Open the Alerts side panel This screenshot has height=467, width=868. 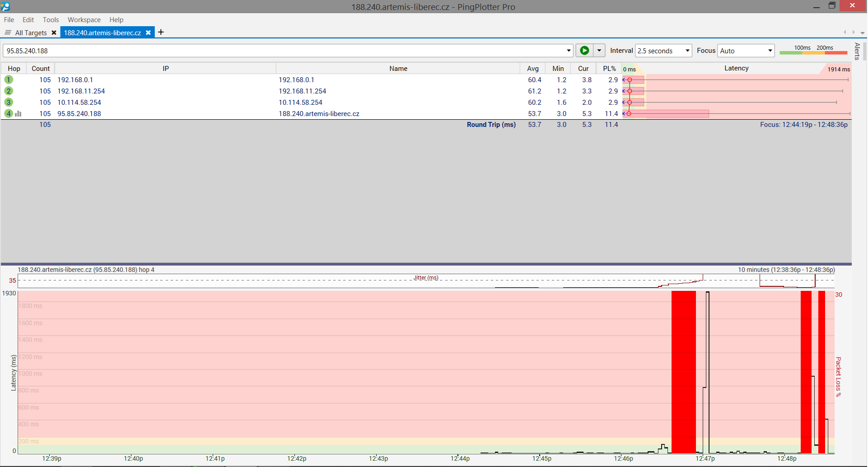click(857, 51)
